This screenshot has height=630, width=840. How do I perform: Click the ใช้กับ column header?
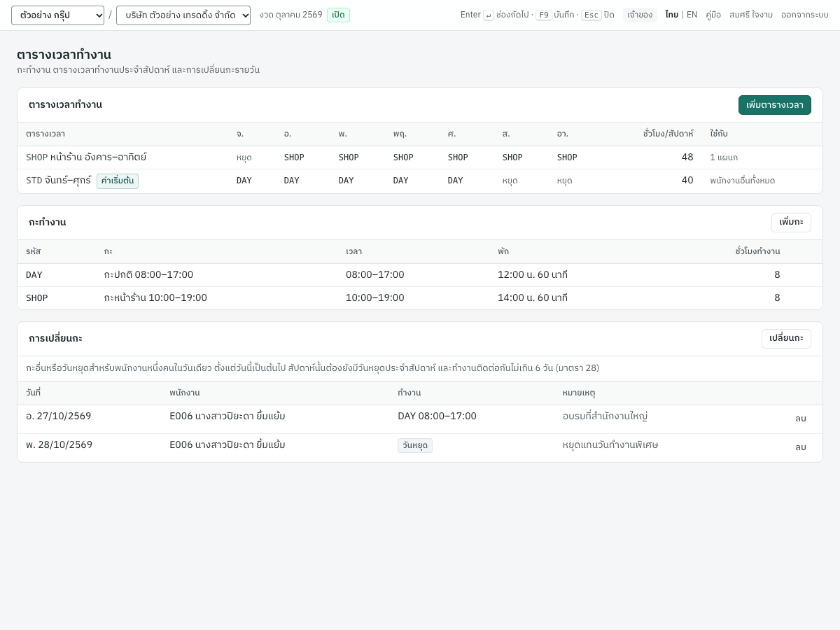point(719,134)
